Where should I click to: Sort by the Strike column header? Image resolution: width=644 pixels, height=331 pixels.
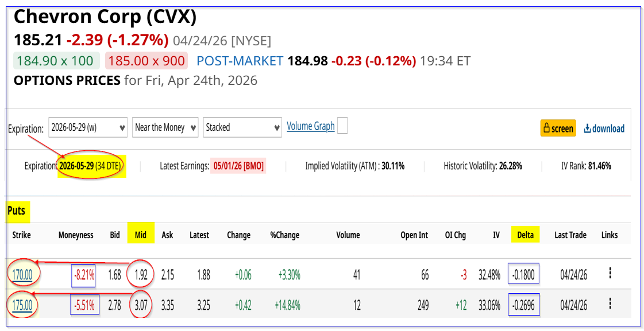coord(21,235)
